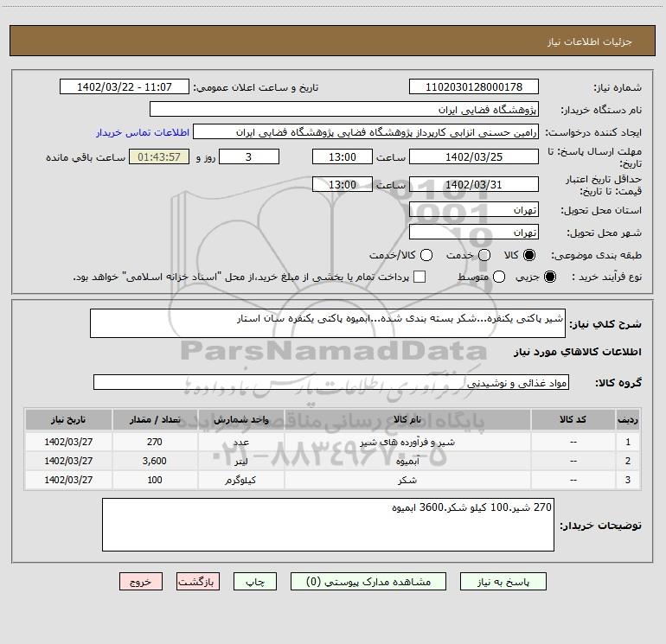
Task: Click the row شیر و فرآورده های شیر
Action: coord(333,442)
